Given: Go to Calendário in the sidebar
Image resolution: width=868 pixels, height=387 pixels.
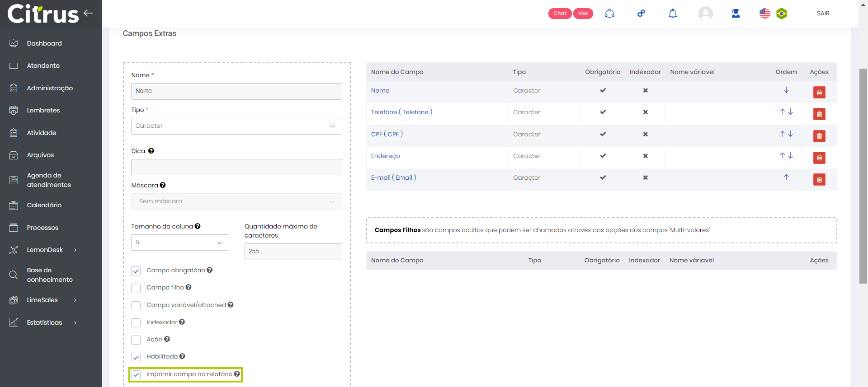Looking at the screenshot, I should 44,205.
